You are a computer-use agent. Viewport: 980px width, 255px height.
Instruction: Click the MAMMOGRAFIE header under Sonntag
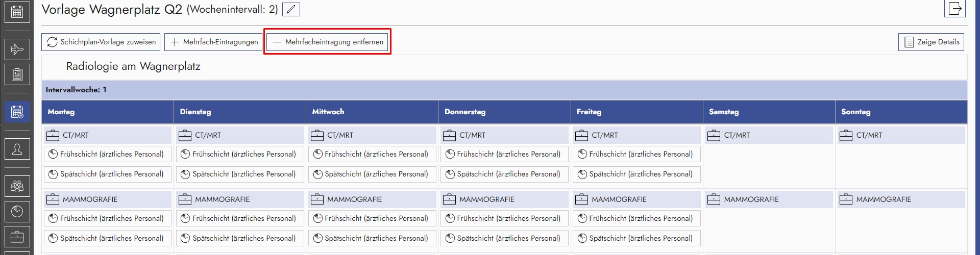point(901,199)
